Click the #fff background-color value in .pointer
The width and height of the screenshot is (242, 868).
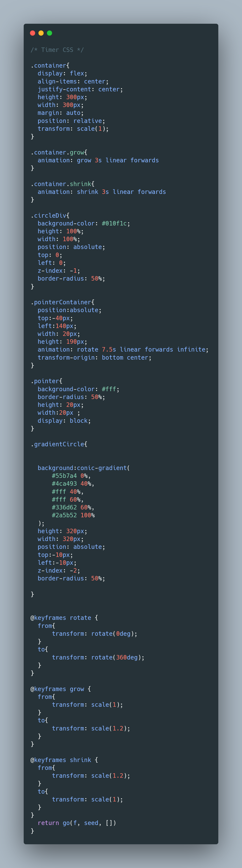point(109,389)
